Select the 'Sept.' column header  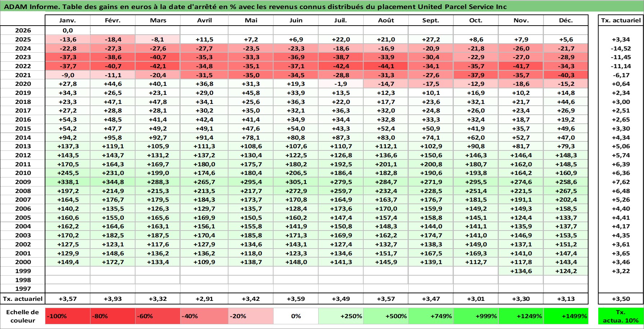[431, 20]
